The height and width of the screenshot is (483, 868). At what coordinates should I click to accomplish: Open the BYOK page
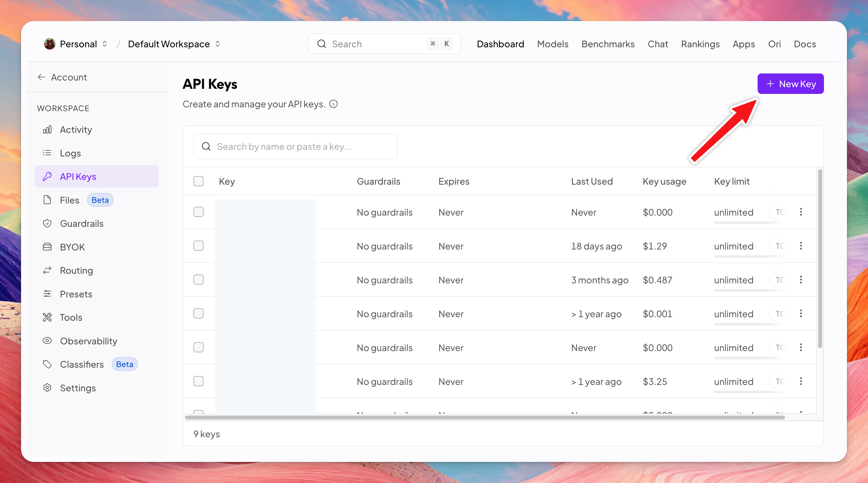(97, 247)
